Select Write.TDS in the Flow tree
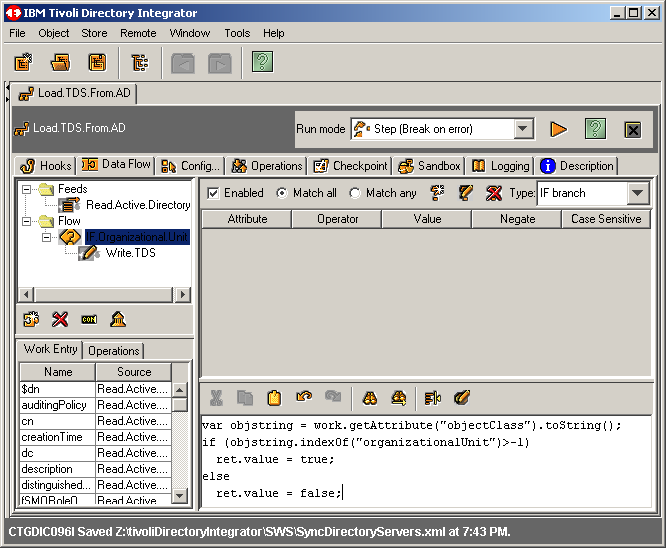Screen dimensions: 666x548 (130, 253)
